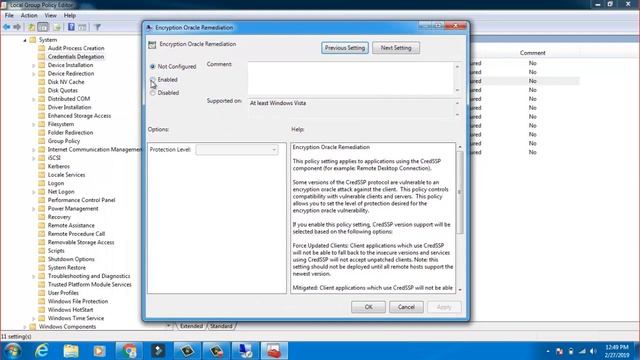Switch to the Extended tab
Viewport: 640px width, 360px height.
(191, 326)
